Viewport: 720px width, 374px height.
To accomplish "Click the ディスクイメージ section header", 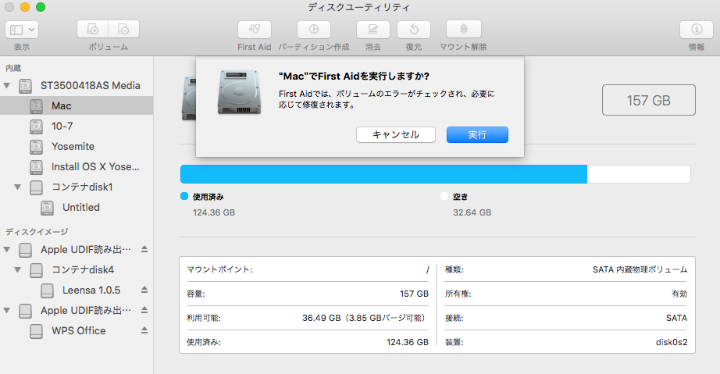I will click(x=37, y=232).
